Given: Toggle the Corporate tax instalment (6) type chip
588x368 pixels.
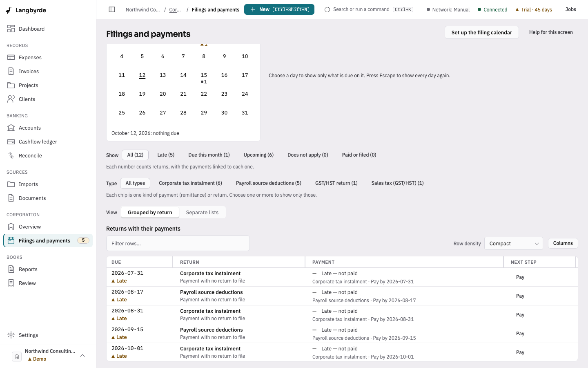Looking at the screenshot, I should tap(190, 183).
